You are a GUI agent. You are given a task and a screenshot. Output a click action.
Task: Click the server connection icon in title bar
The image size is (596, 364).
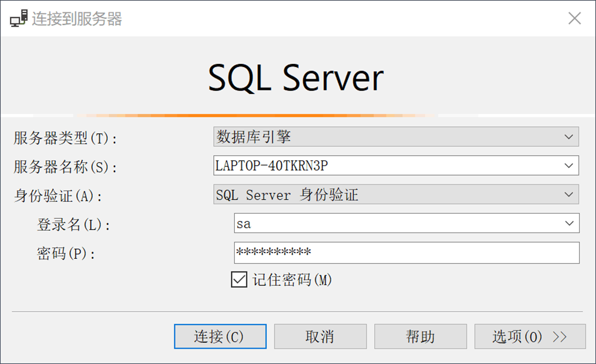coord(19,18)
